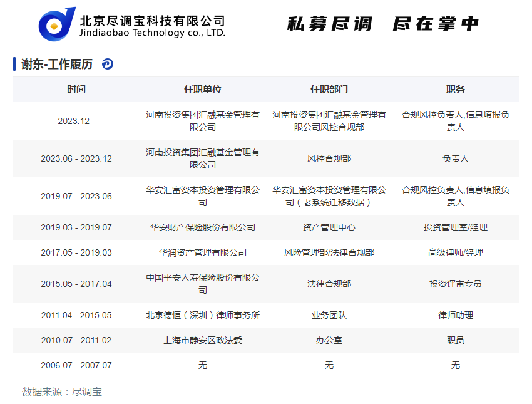This screenshot has height=404, width=532.
Task: Click the 任职单位 column header
Action: click(x=203, y=90)
